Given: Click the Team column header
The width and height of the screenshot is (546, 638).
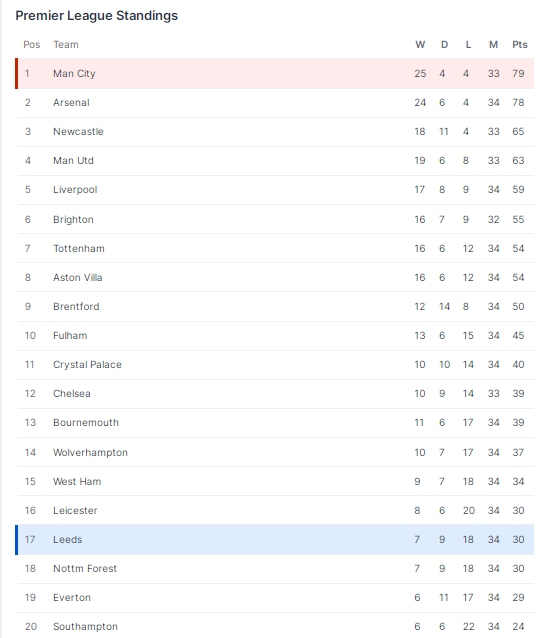Looking at the screenshot, I should point(66,45).
